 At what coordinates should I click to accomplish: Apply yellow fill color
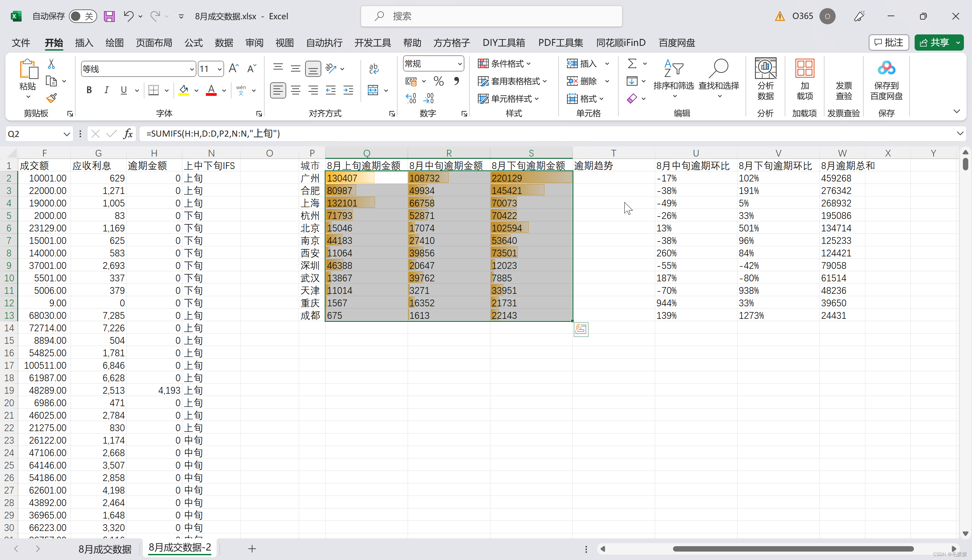tap(184, 90)
